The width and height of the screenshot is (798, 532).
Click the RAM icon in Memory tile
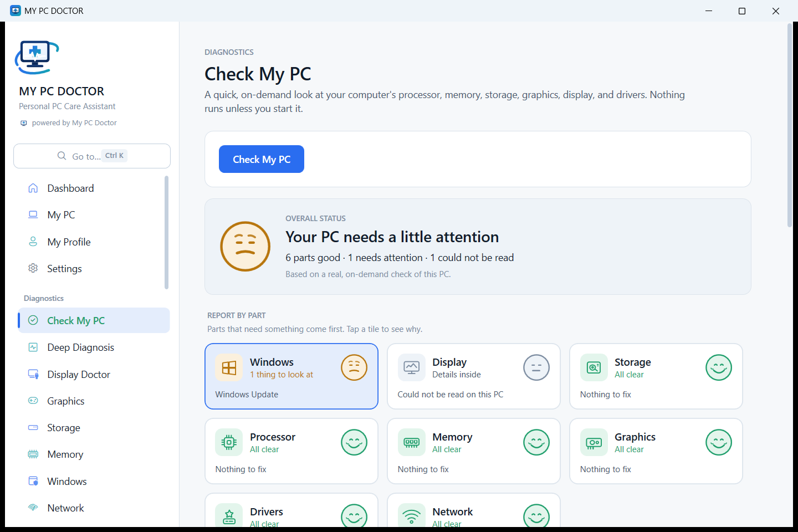coord(412,442)
